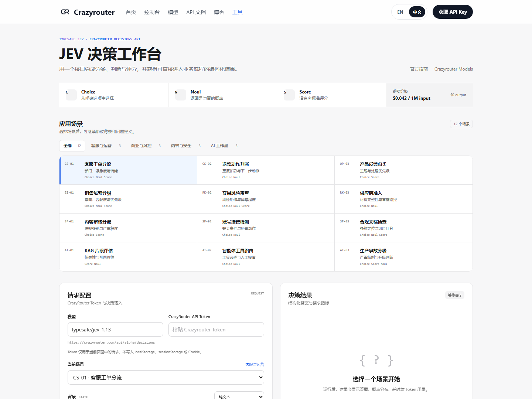Open the 博客 nav link
Image resolution: width=532 pixels, height=399 pixels.
pyautogui.click(x=219, y=12)
